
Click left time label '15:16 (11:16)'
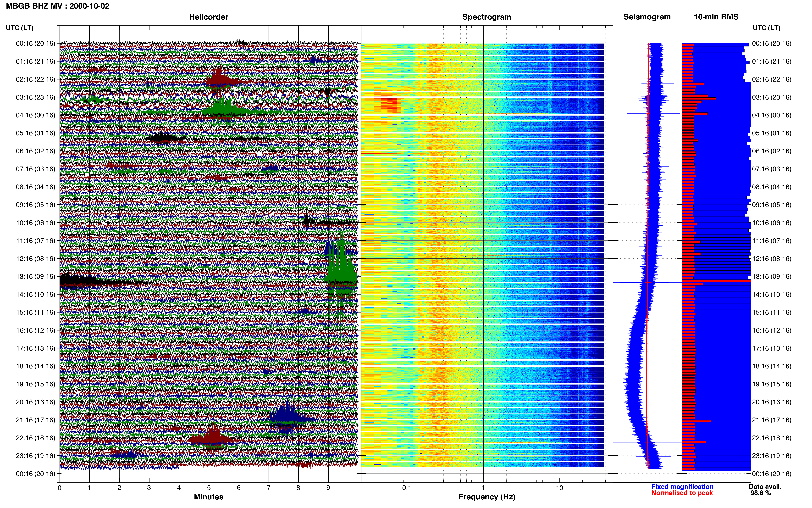pyautogui.click(x=35, y=312)
